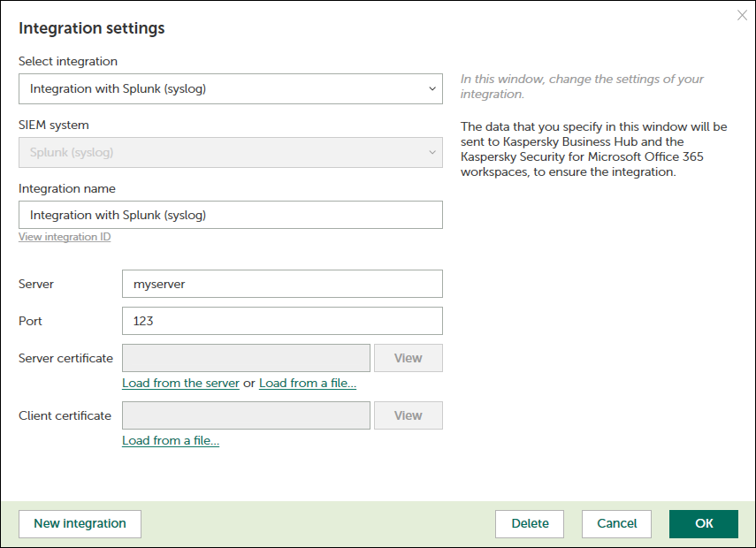Cancel the integration settings changes

[x=617, y=523]
